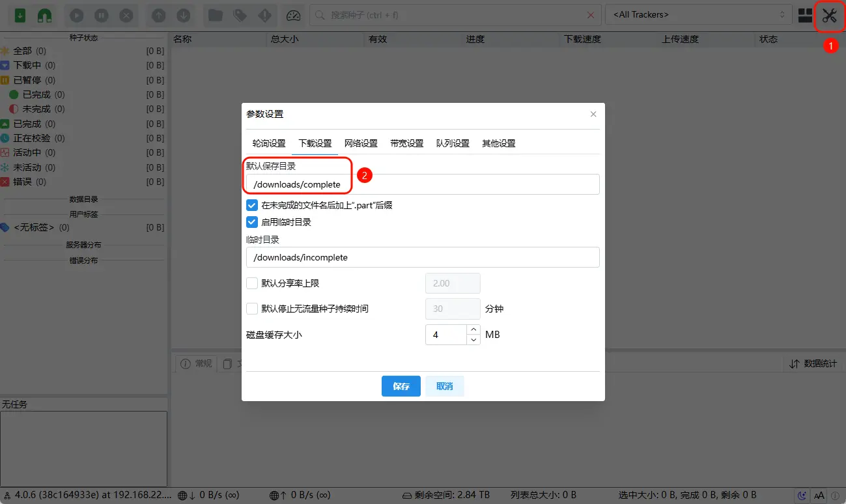Image resolution: width=846 pixels, height=504 pixels.
Task: Uncheck the ".part" suffix checkbox
Action: [x=252, y=205]
